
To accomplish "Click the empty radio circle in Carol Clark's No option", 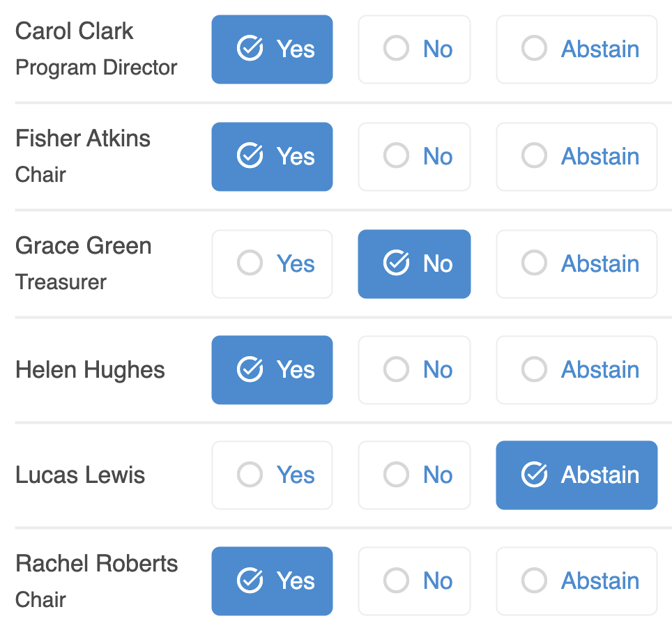I will pyautogui.click(x=396, y=48).
